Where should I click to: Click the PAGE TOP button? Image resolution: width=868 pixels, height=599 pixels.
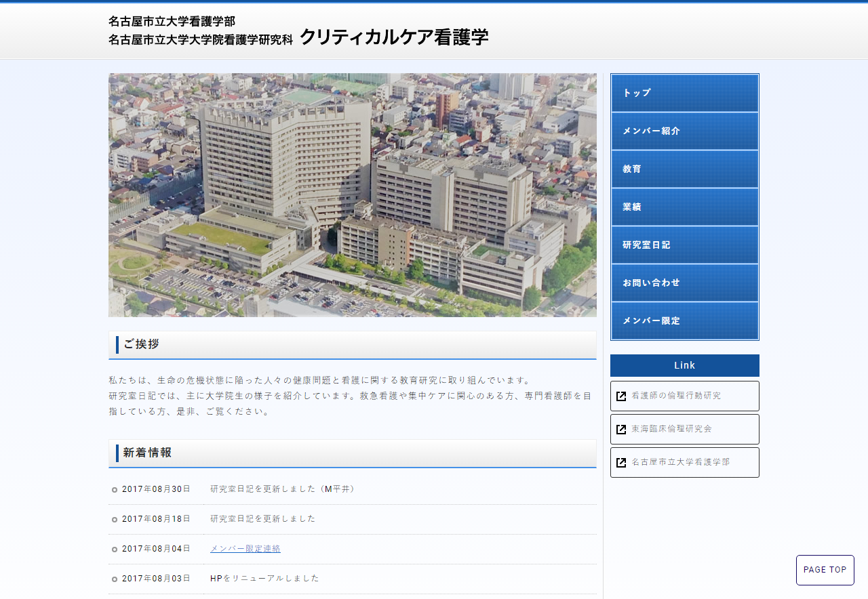point(825,570)
